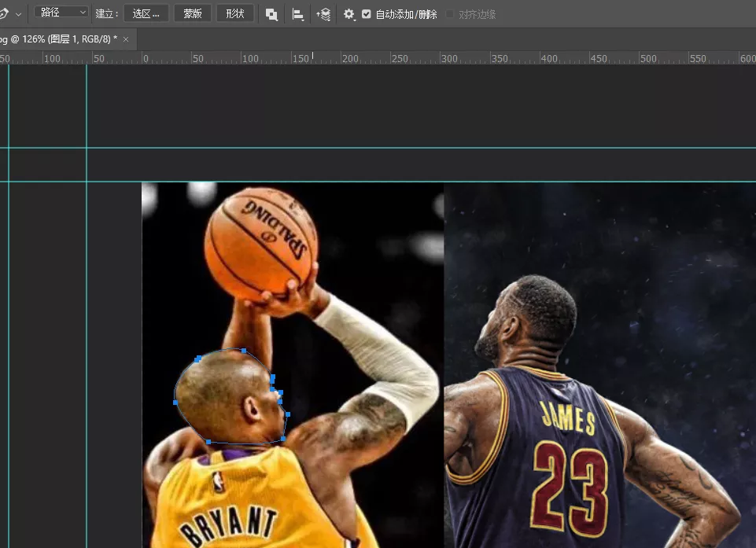The image size is (756, 548).
Task: Click the path anchor point nearest the yellow jersey collar
Action: click(208, 442)
